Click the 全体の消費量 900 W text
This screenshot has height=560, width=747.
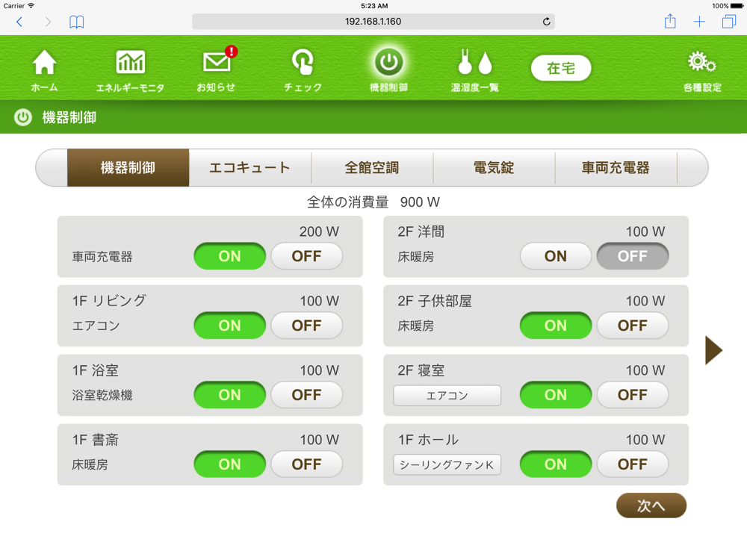(373, 202)
